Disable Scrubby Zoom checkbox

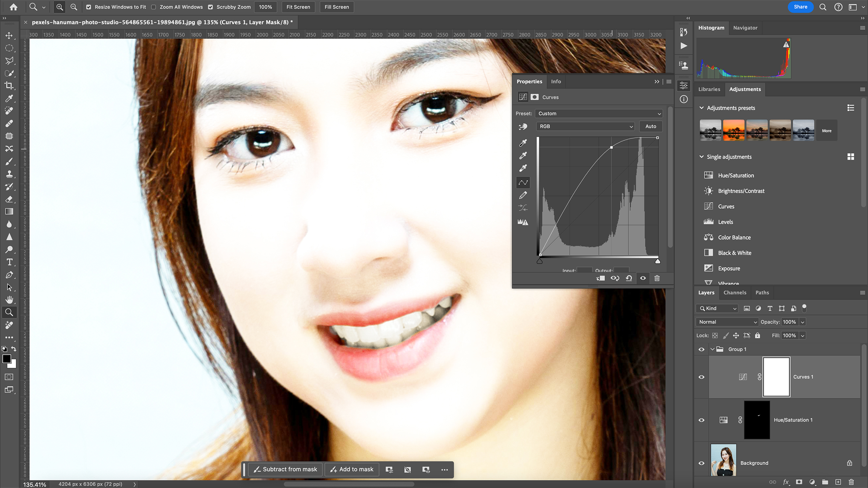211,7
